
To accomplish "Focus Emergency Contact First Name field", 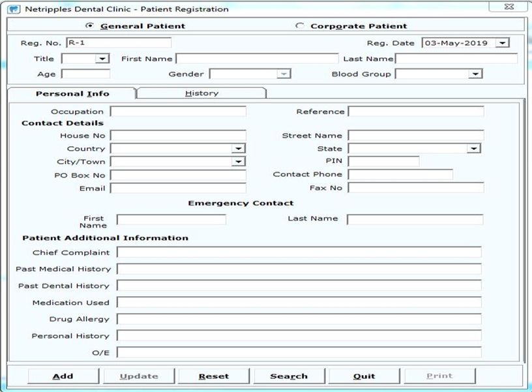I will (171, 220).
